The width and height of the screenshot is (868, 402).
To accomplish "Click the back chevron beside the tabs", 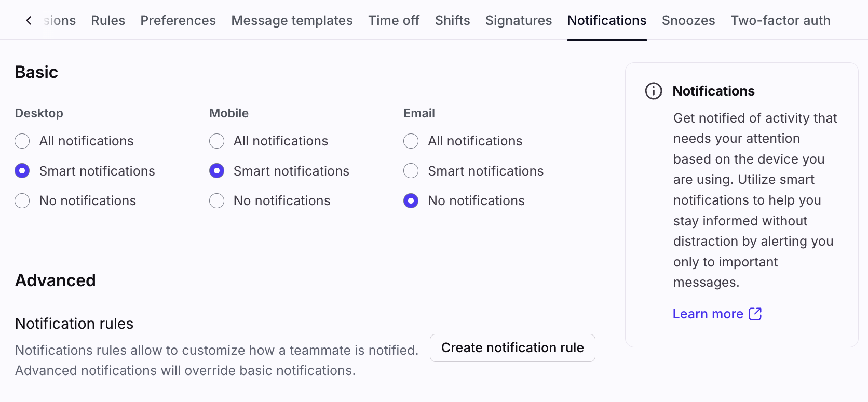I will click(x=29, y=20).
